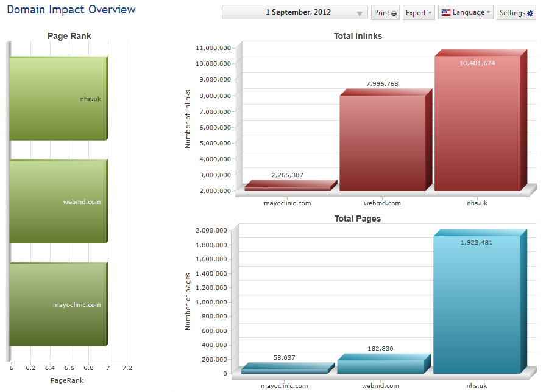Click the mayoclinic.com blue Total Pages bar
The width and height of the screenshot is (546, 392).
pos(284,371)
